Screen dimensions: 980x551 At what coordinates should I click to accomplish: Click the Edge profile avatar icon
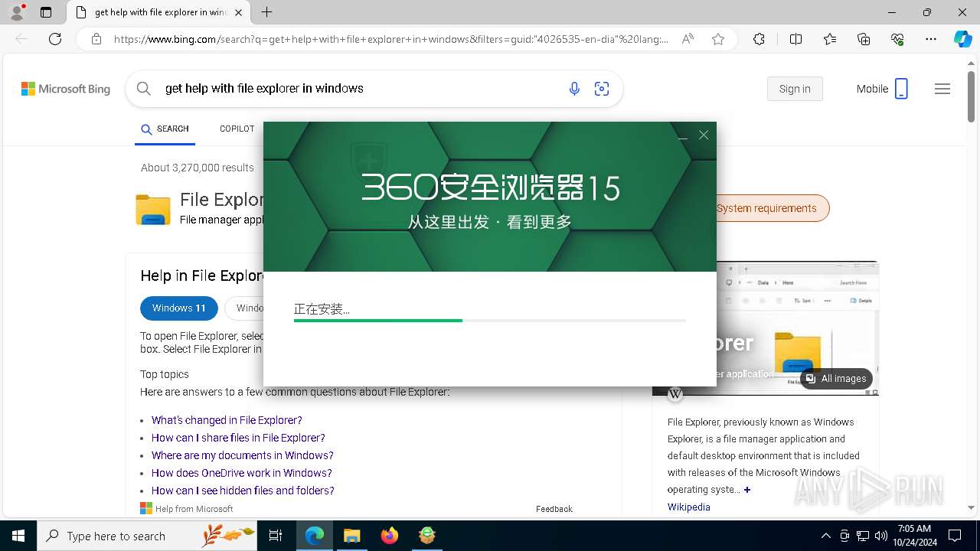tap(17, 12)
